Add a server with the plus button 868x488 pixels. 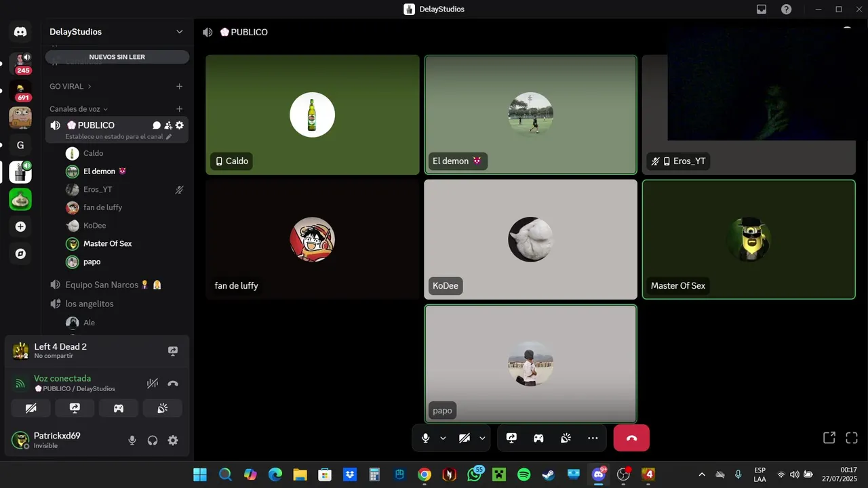point(20,226)
